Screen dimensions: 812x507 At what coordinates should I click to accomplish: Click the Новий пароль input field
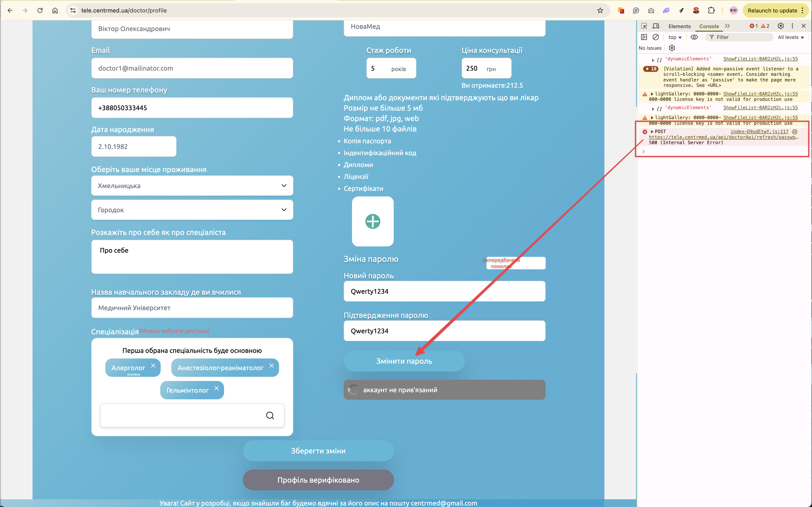click(x=444, y=291)
